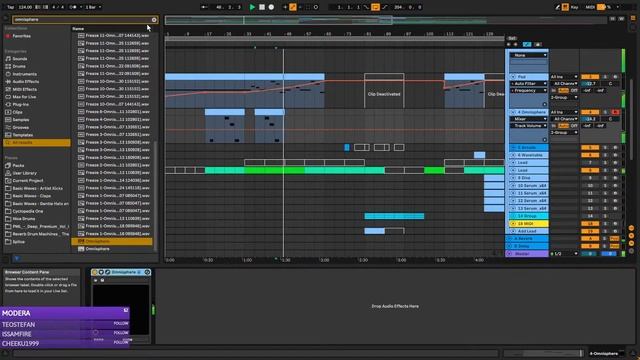Select Samples category in browser
The height and width of the screenshot is (360, 640).
[20, 120]
